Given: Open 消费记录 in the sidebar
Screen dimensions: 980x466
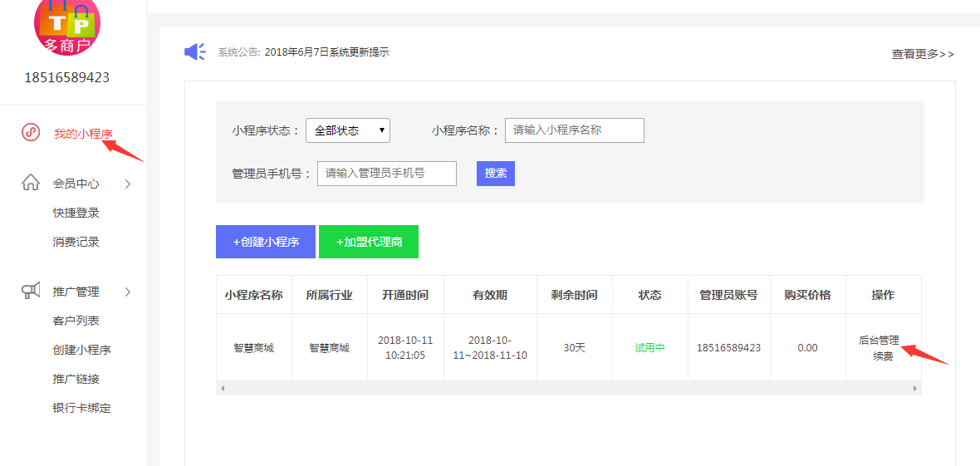Looking at the screenshot, I should pos(76,242).
